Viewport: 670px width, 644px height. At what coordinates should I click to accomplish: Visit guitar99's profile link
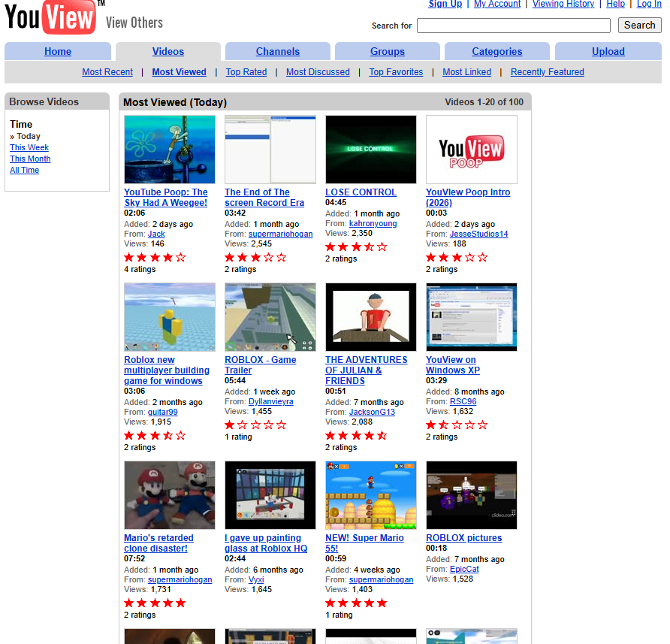point(162,412)
